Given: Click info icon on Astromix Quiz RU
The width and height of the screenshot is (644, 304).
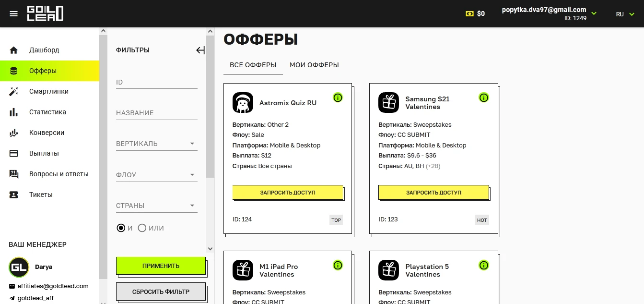Looking at the screenshot, I should click(338, 97).
